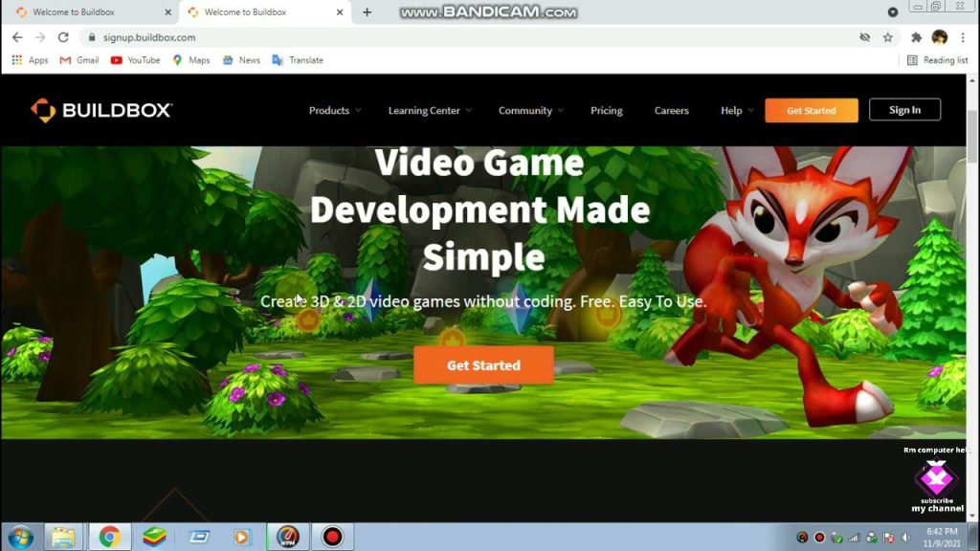Expand the Help menu dropdown
Screen dimensions: 980x551
point(731,110)
